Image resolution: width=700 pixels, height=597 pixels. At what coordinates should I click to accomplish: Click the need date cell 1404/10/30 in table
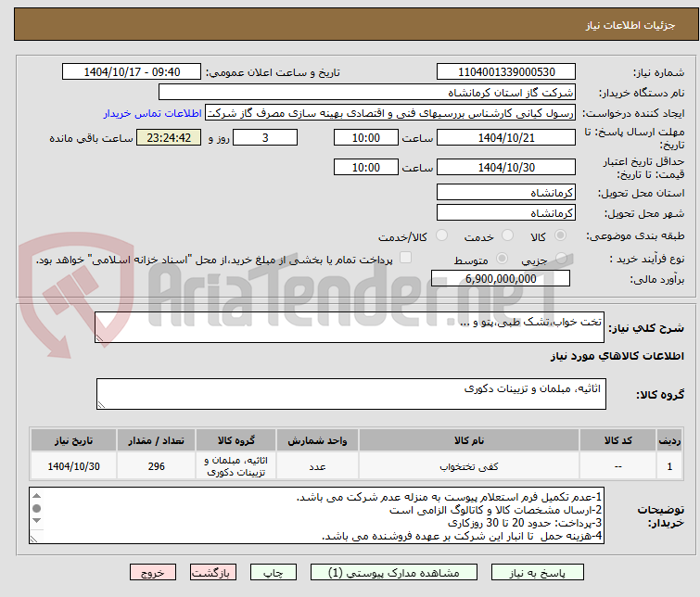coord(73,466)
